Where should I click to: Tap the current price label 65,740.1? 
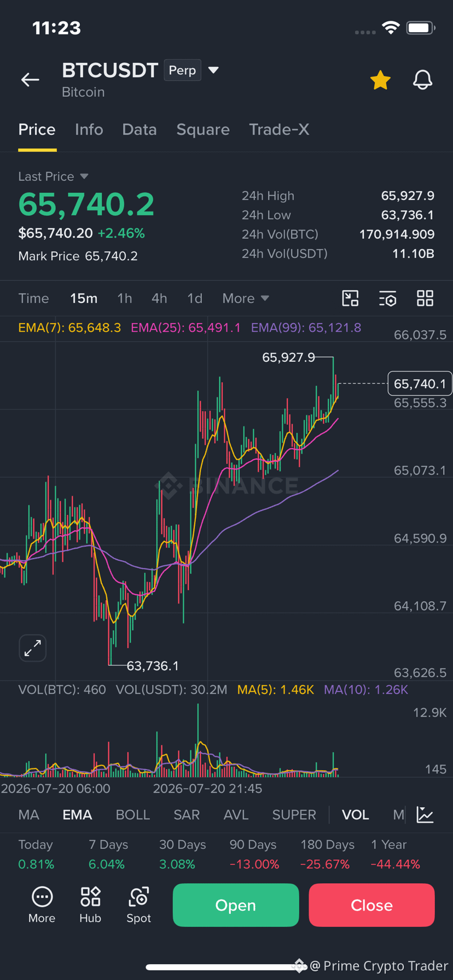click(420, 384)
